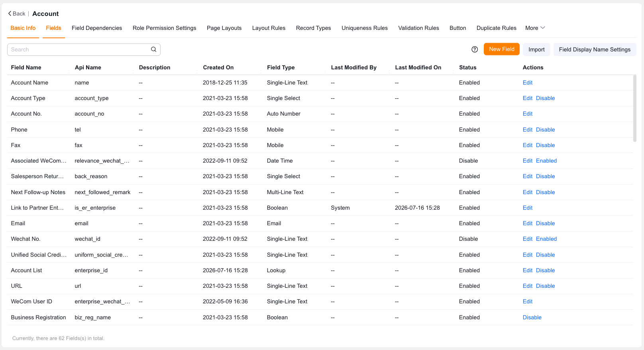Screen dimensions: 644x350
Task: Disable the Salesperson Return reason field
Action: coord(545,176)
